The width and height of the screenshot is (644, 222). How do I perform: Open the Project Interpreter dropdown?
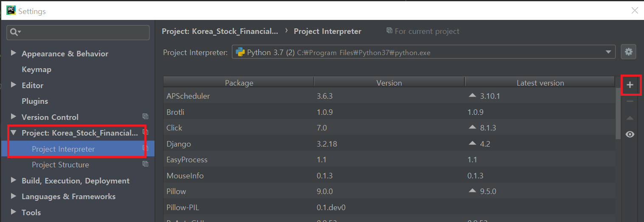tap(607, 52)
